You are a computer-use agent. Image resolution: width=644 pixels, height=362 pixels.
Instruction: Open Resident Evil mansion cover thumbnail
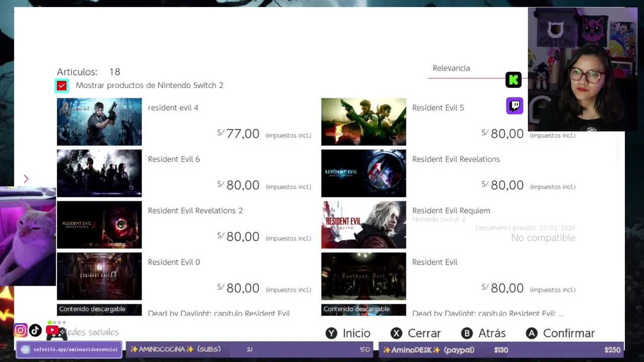tap(363, 276)
